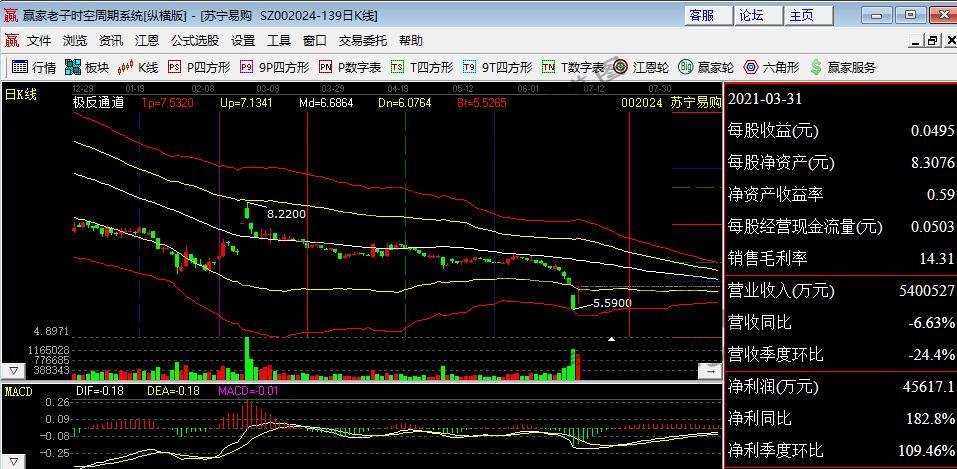The height and width of the screenshot is (469, 957).
Task: Open the 帮助 menu
Action: tap(411, 41)
